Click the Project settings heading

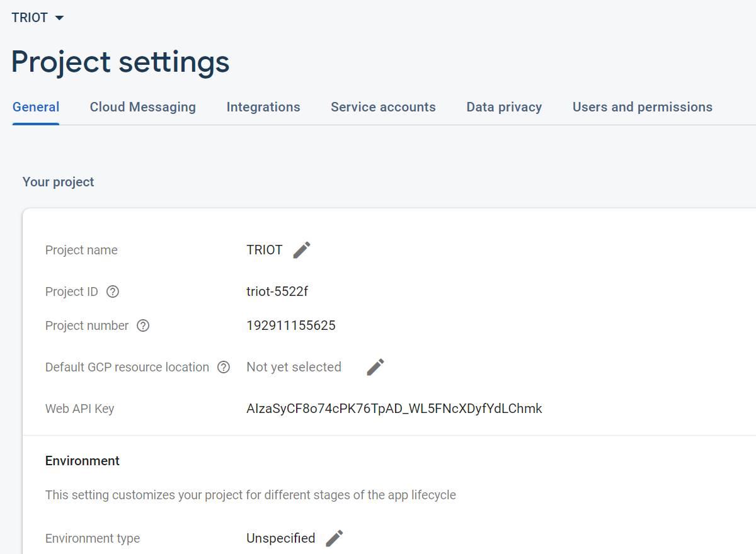[x=120, y=62]
